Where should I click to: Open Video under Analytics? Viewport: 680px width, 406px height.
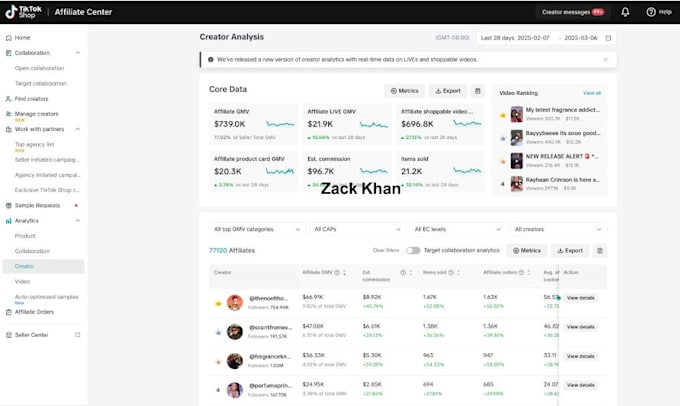coord(22,282)
